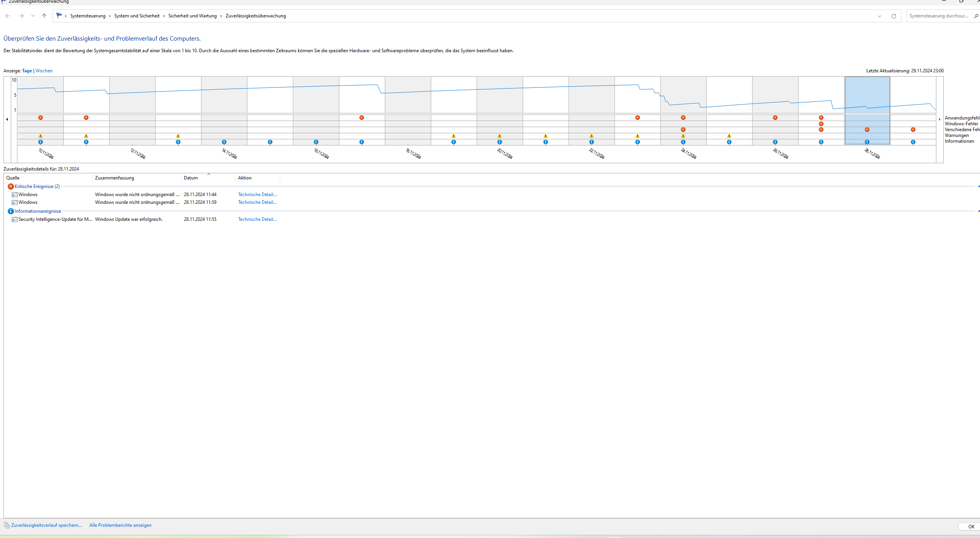The width and height of the screenshot is (980, 538).
Task: Open Technische Details for 11:59 Windows event
Action: [257, 202]
